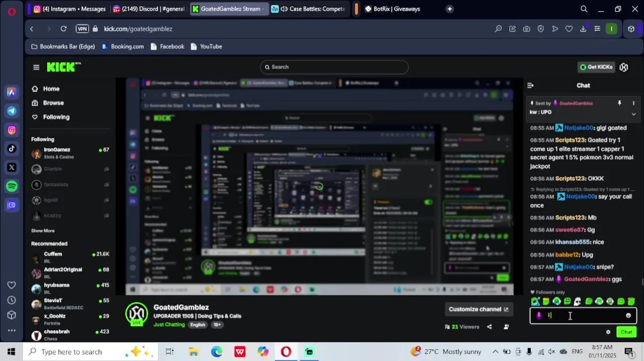Switch to the Discord #general tab
The height and width of the screenshot is (361, 644).
(x=149, y=9)
